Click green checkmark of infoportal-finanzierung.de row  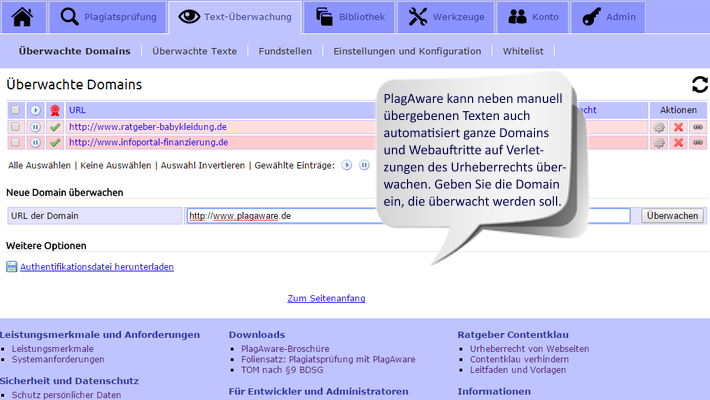coord(55,143)
